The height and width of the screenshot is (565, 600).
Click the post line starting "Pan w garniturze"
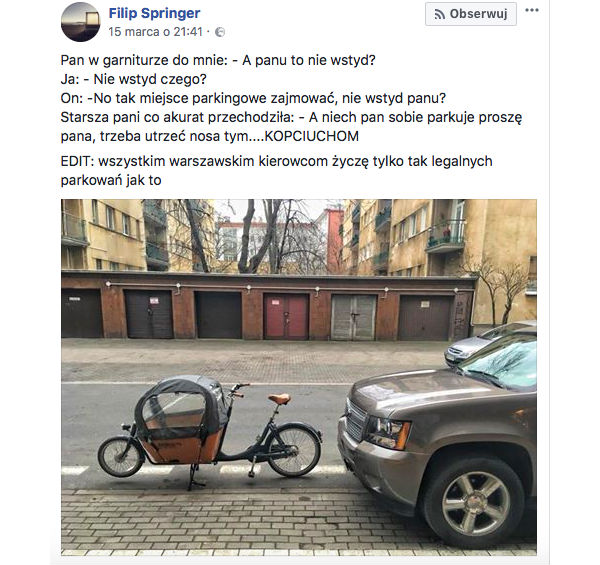tap(218, 60)
